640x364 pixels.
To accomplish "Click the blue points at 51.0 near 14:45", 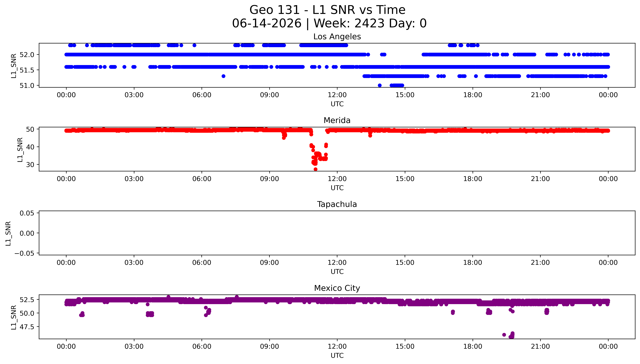I will (x=397, y=85).
